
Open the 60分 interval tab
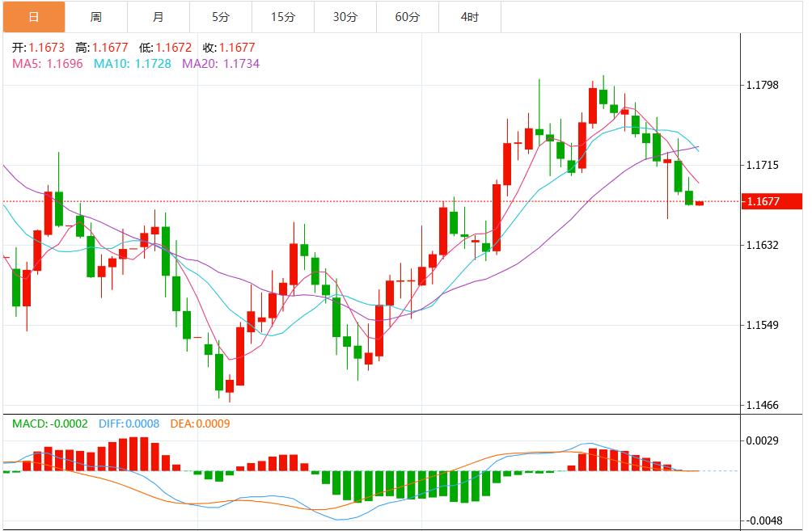(x=408, y=17)
